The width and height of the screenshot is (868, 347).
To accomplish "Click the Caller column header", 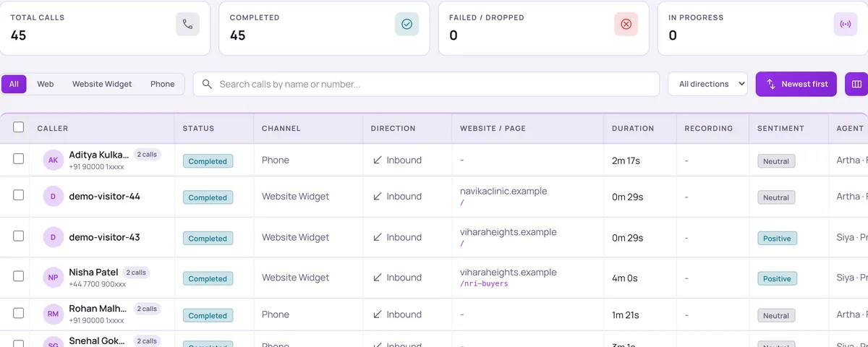I will (x=53, y=128).
